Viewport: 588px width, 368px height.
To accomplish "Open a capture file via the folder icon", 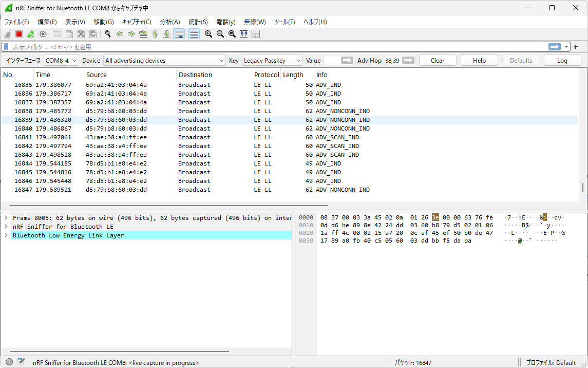I will pos(58,34).
